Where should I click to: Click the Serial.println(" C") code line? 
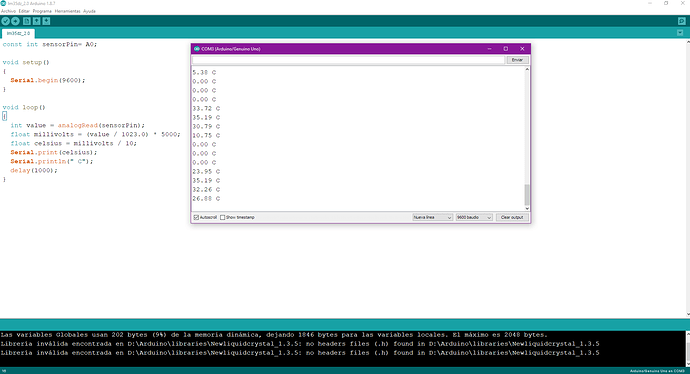51,161
